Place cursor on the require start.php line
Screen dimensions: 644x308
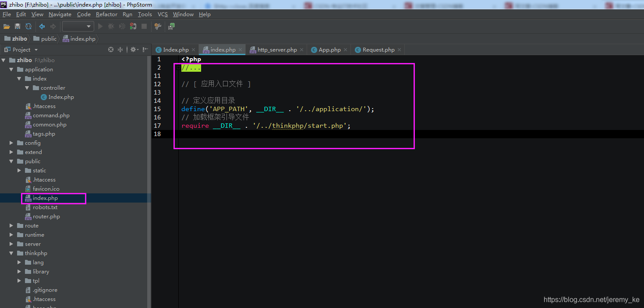266,126
